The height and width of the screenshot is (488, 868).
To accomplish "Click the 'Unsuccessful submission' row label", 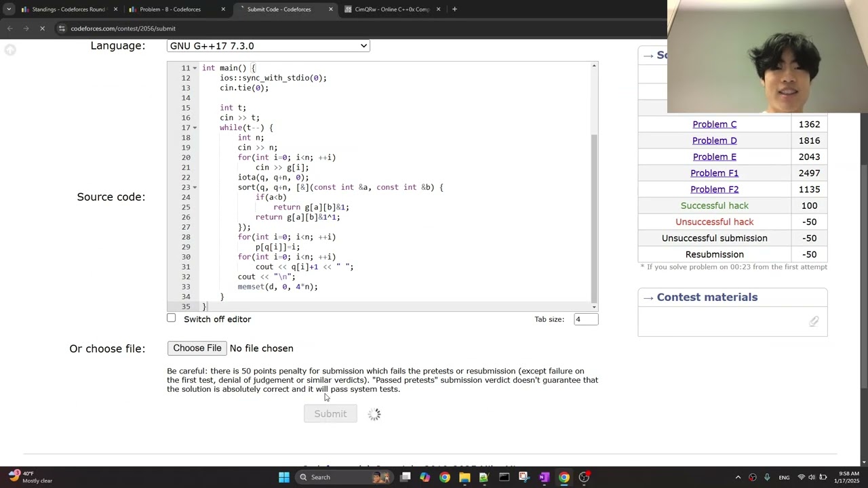I will (x=714, y=238).
